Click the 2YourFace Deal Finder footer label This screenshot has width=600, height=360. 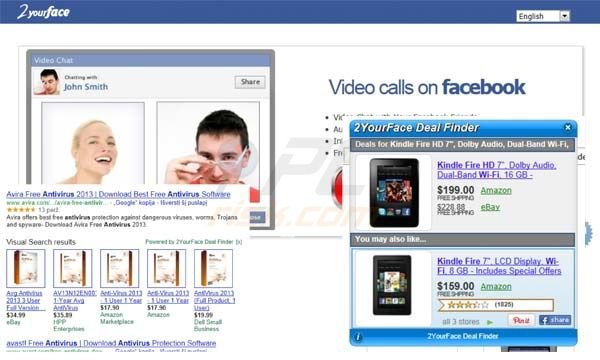point(463,336)
